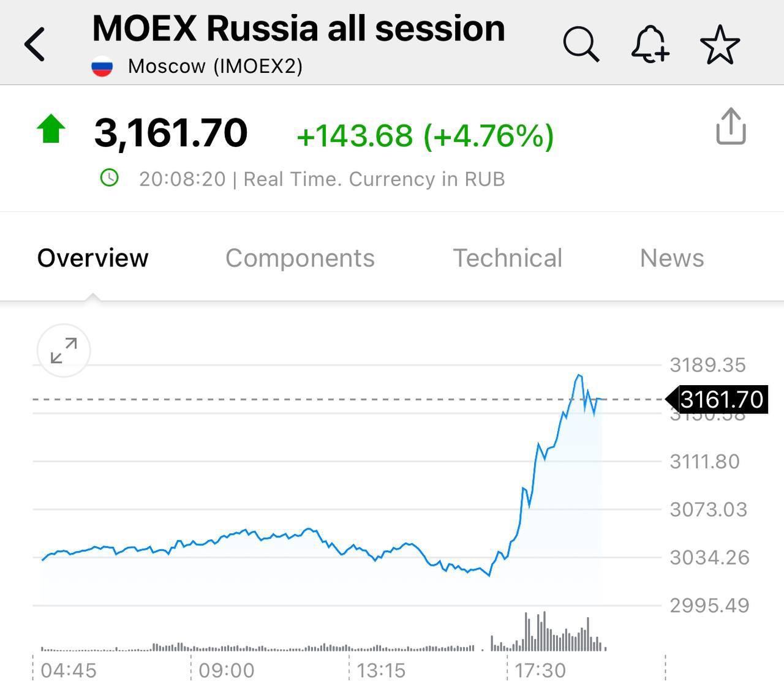Image resolution: width=784 pixels, height=698 pixels.
Task: Tap the chart peak near 3189
Action: [x=579, y=375]
